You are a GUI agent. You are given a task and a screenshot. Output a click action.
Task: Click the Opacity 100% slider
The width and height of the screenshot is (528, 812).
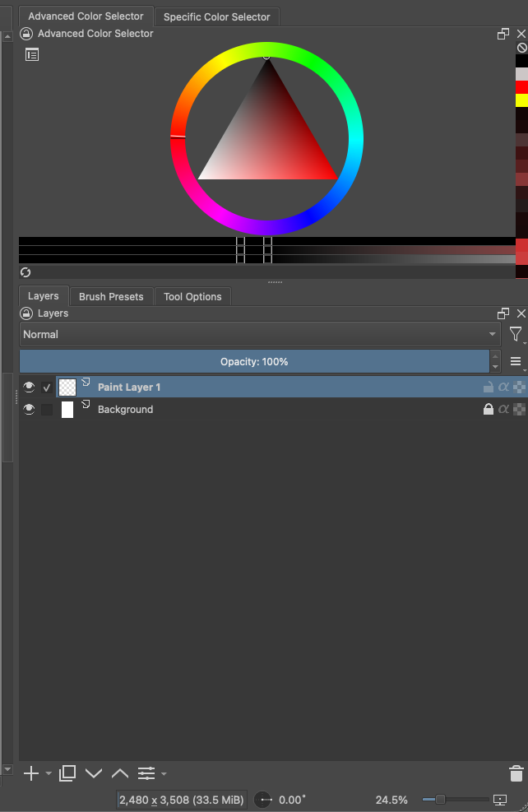point(254,361)
